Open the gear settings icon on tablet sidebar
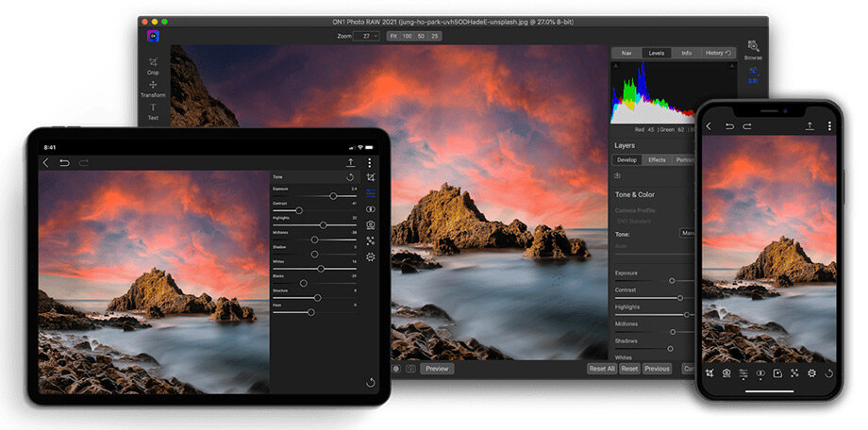 [x=371, y=256]
